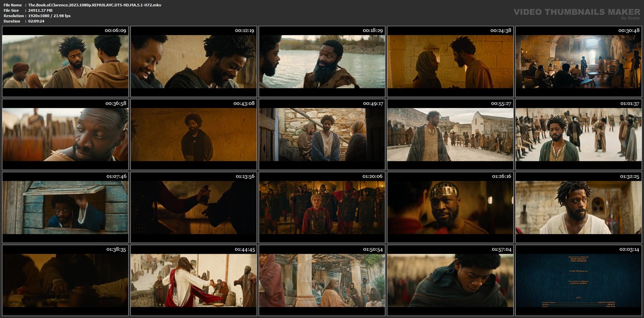Click the 01:20:06 timestamp label
Screen dimensions: 644x318
click(372, 176)
